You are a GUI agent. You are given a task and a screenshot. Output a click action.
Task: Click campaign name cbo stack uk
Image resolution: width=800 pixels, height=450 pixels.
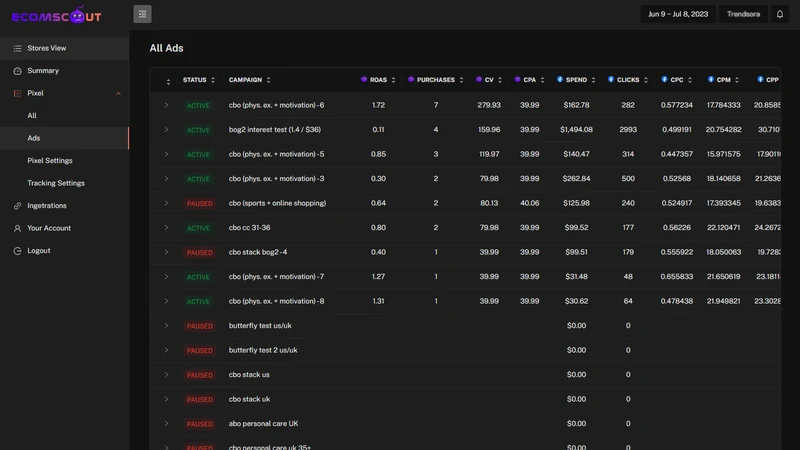[249, 399]
